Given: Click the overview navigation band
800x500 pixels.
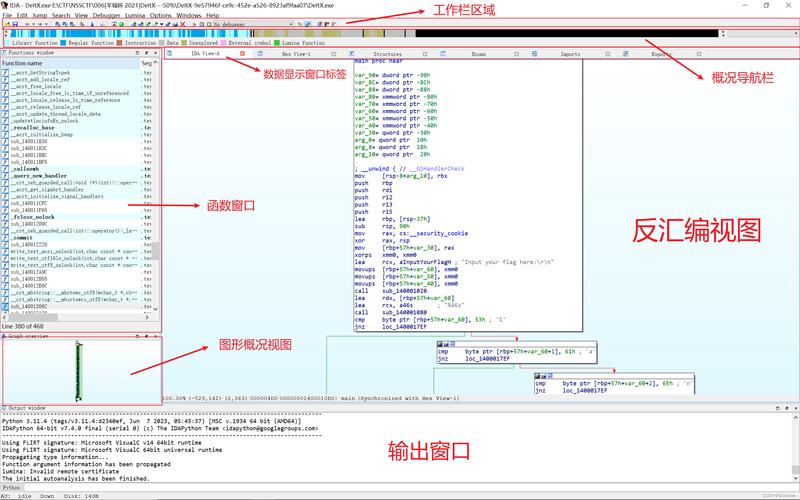Looking at the screenshot, I should coord(363,34).
